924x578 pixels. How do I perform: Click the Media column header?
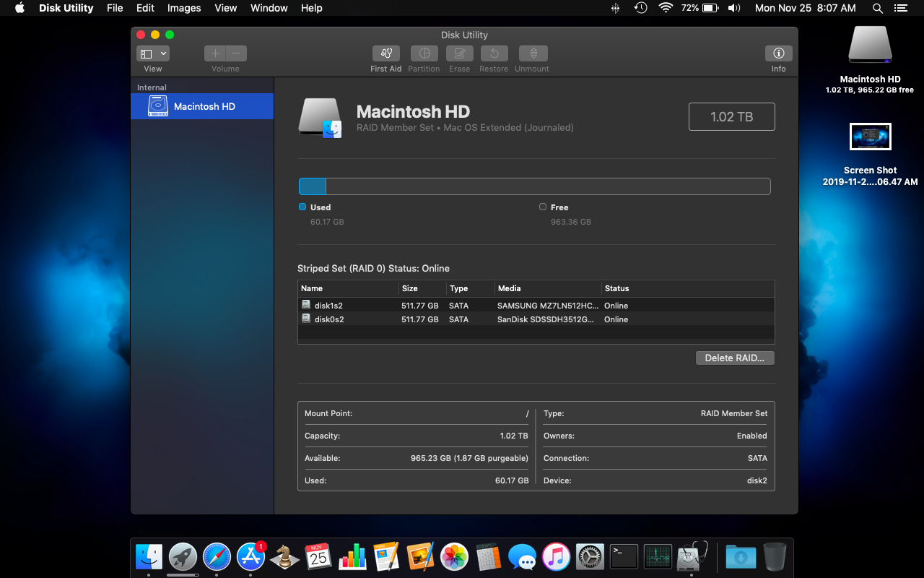[548, 288]
